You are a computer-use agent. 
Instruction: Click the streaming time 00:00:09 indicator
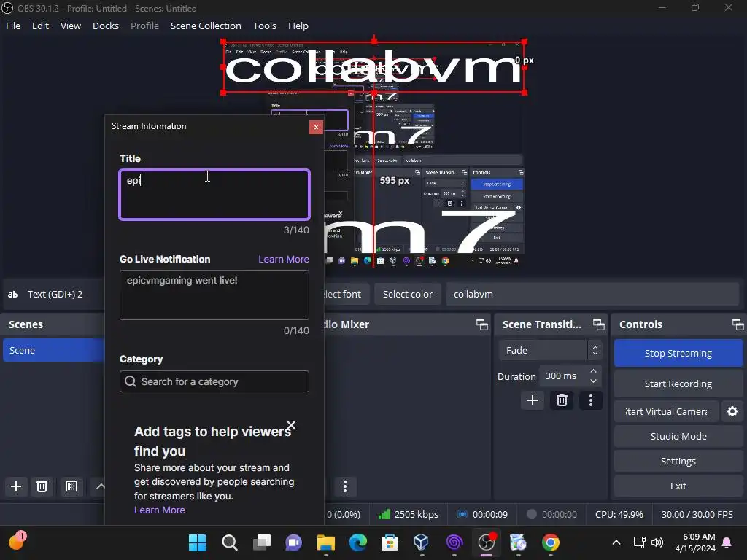(x=482, y=515)
